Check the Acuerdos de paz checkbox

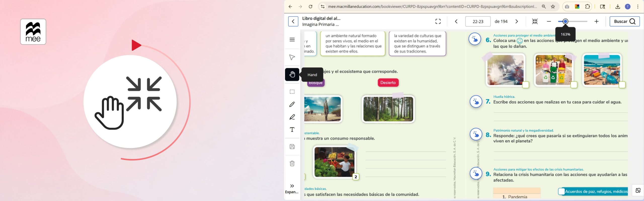pos(561,191)
